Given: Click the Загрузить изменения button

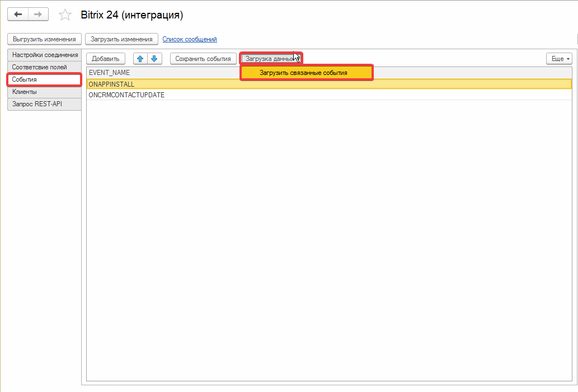Looking at the screenshot, I should 121,39.
